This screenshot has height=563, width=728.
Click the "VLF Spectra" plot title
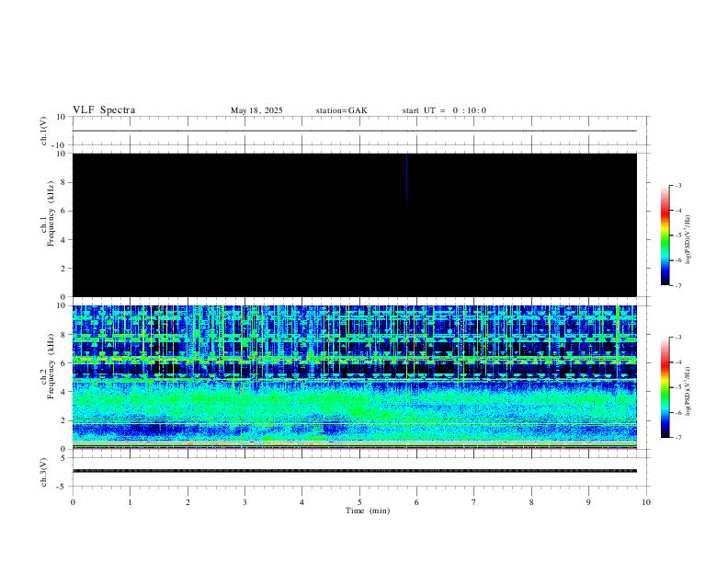coord(104,110)
